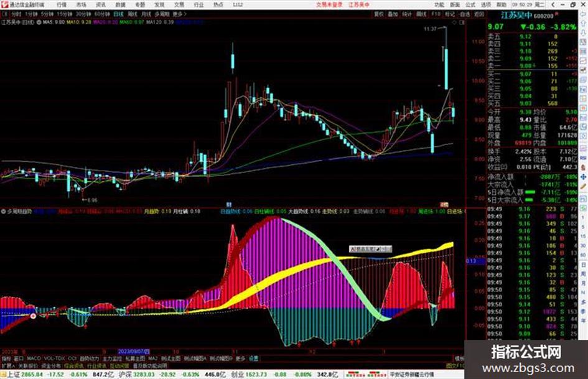Open the 市场 menu
This screenshot has height=379, width=588.
[x=81, y=4]
